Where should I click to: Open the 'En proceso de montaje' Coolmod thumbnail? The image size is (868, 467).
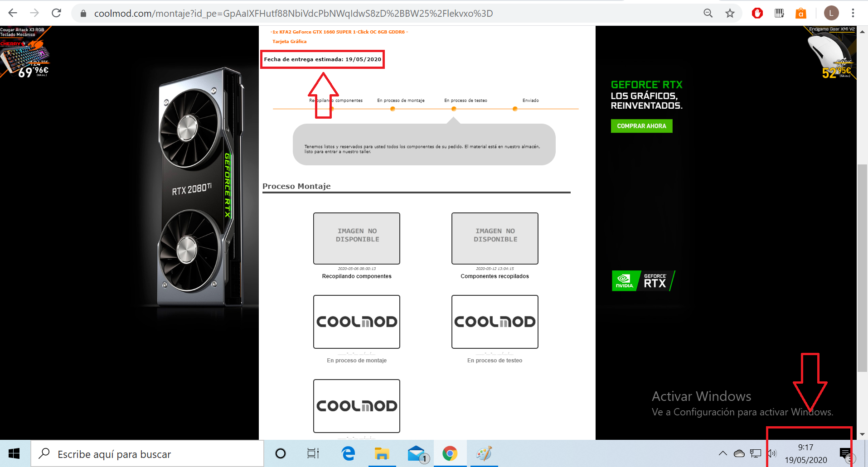click(357, 322)
